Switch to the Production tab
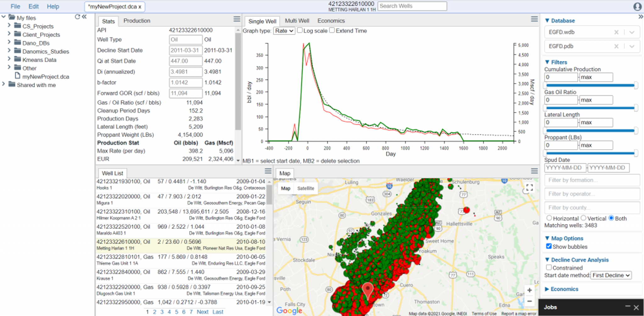 click(x=137, y=21)
